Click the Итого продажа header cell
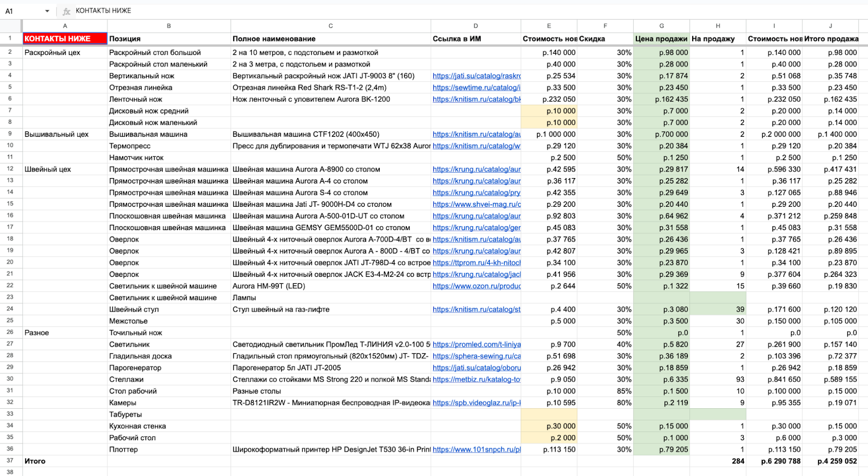Viewport: 868px width, 476px height. (831, 39)
